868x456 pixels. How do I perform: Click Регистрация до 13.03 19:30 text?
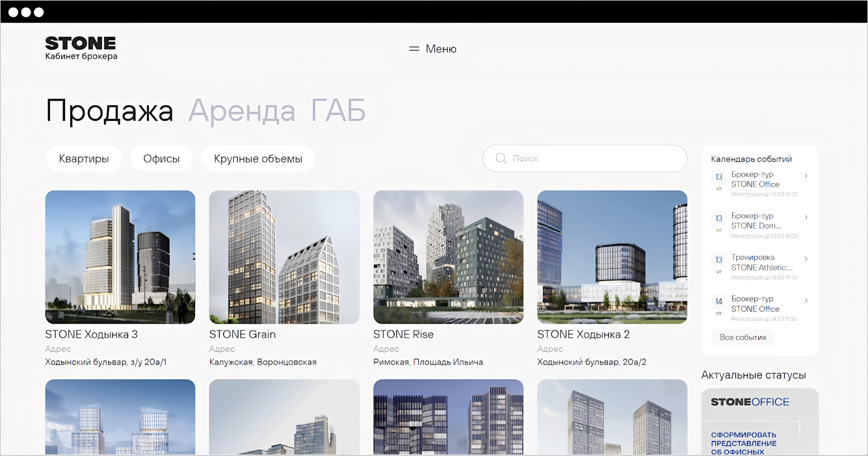[764, 277]
